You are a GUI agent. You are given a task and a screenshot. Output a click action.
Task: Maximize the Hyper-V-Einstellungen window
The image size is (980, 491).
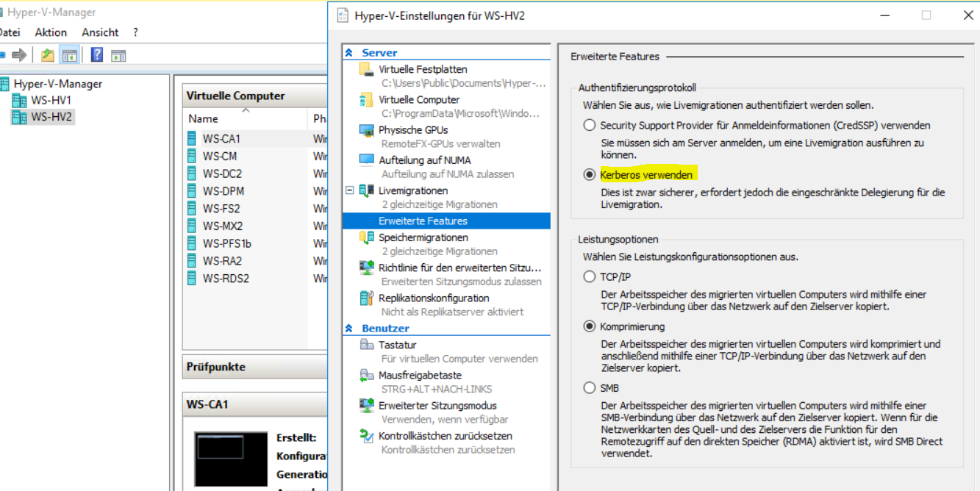coord(926,15)
